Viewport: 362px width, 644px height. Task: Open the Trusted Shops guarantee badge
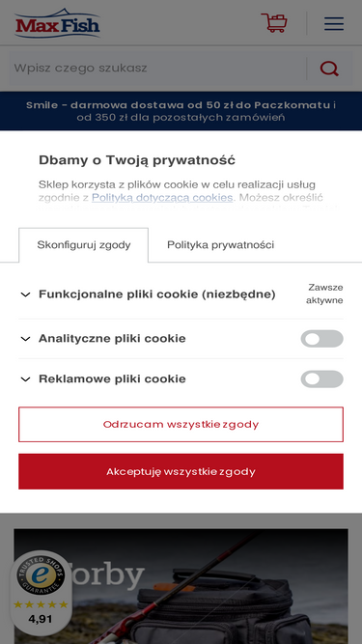coord(41,574)
